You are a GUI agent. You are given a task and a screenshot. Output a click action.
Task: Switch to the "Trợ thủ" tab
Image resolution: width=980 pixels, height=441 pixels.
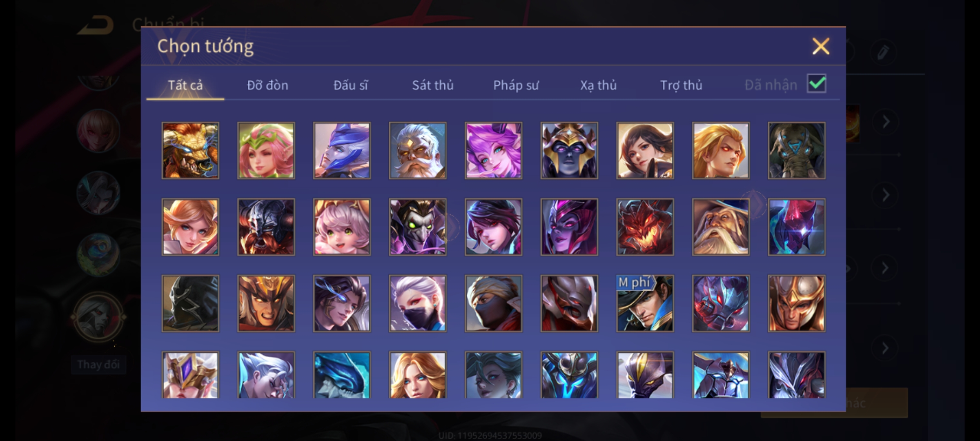pyautogui.click(x=681, y=85)
